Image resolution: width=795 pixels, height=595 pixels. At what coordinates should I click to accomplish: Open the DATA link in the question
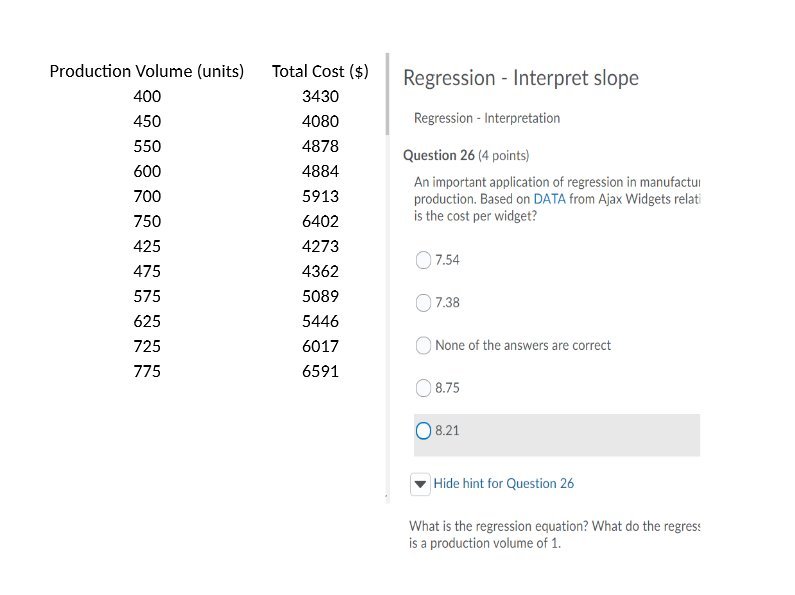coord(549,199)
